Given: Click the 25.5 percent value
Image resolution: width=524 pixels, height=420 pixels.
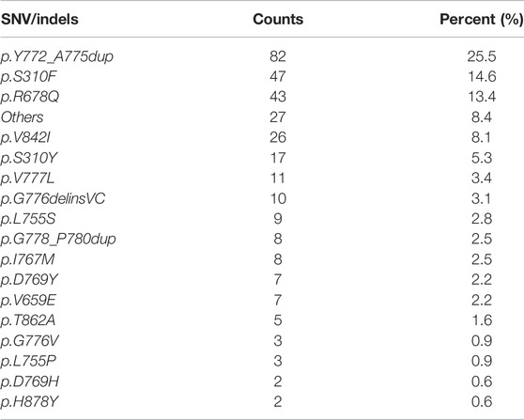Looking at the screenshot, I should pyautogui.click(x=482, y=56).
